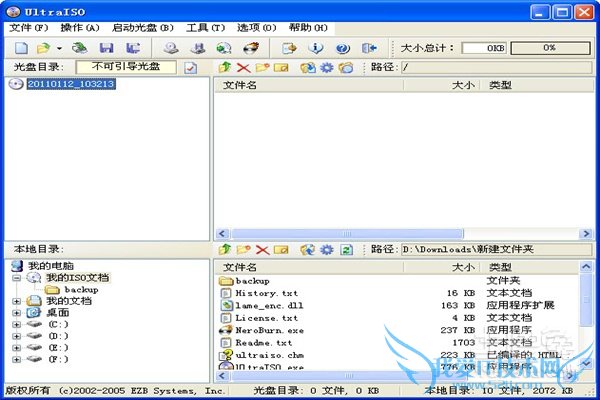Click the gear properties icon in 光盘目录 toolbar
This screenshot has height=400, width=600.
point(326,68)
